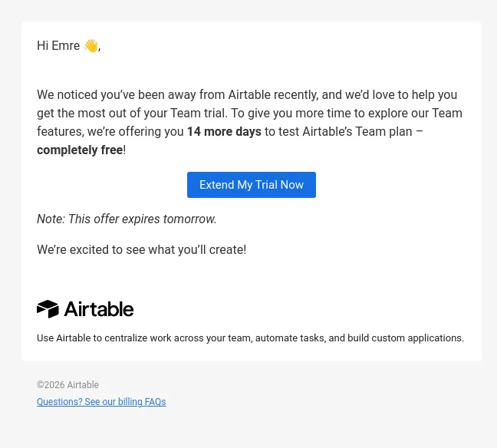Click 'Use Airtable to centralize work' tagline
Image resolution: width=497 pixels, height=448 pixels.
coord(250,338)
